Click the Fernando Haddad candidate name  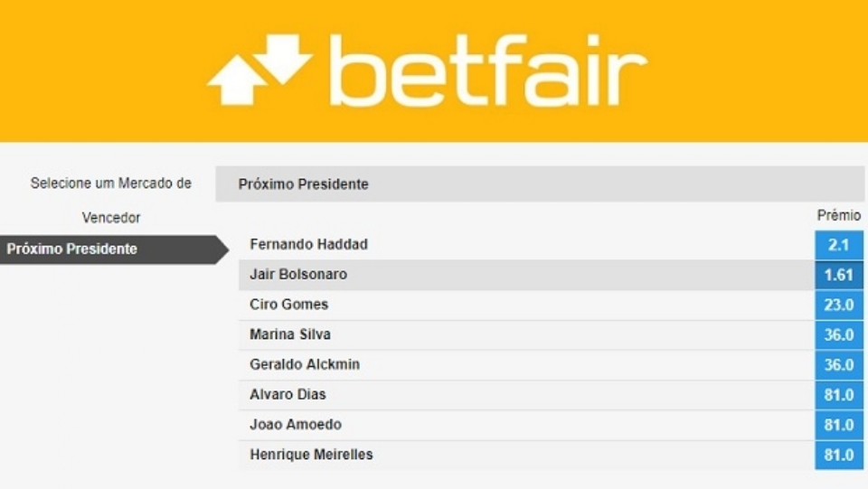(x=308, y=245)
